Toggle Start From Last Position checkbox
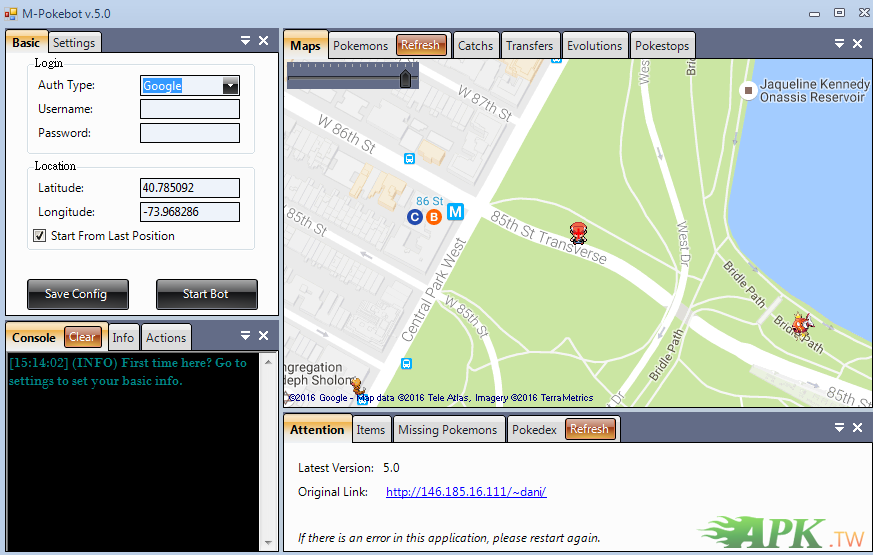This screenshot has height=555, width=873. (x=40, y=236)
